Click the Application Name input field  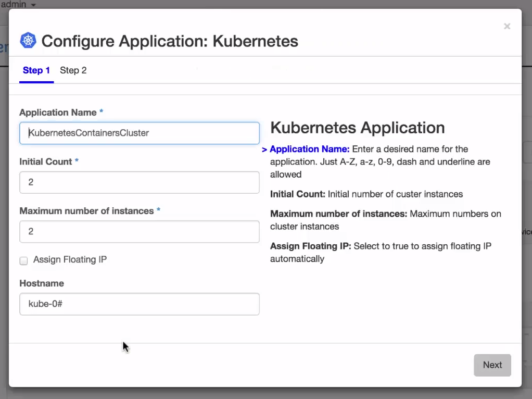[140, 133]
